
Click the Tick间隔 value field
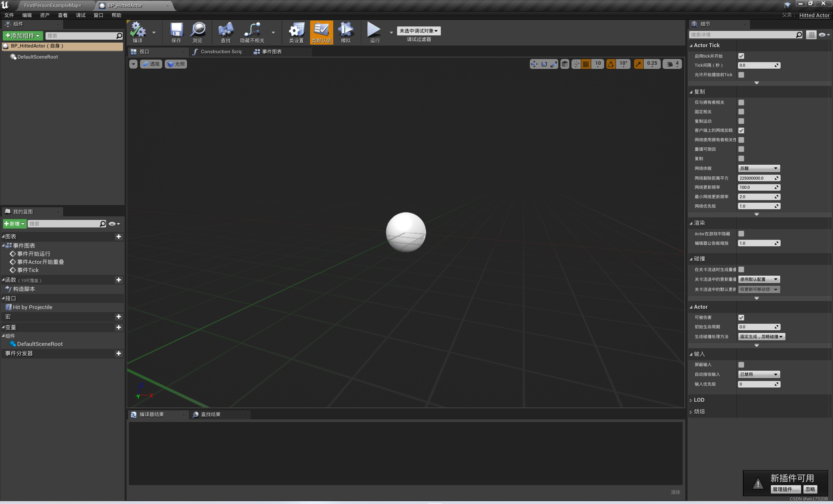[758, 65]
